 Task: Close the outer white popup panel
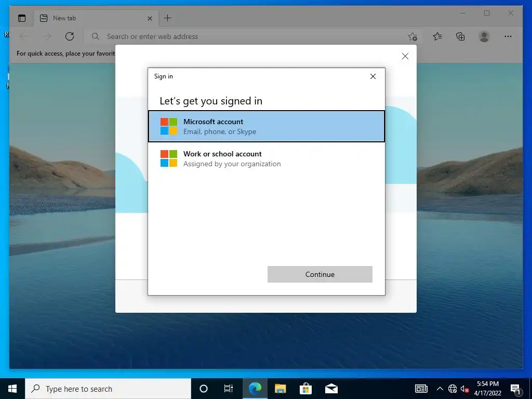(405, 56)
